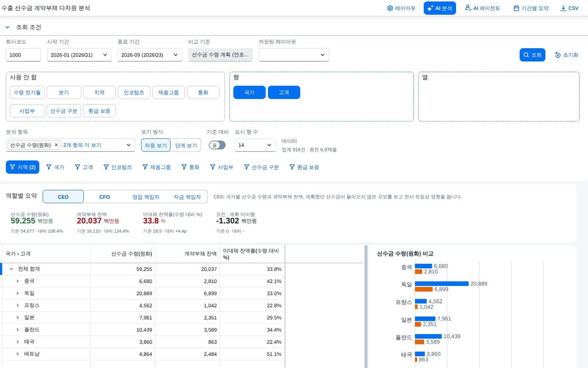Image resolution: width=588 pixels, height=368 pixels.
Task: Collapse the 전체 합계 row
Action: pos(11,269)
